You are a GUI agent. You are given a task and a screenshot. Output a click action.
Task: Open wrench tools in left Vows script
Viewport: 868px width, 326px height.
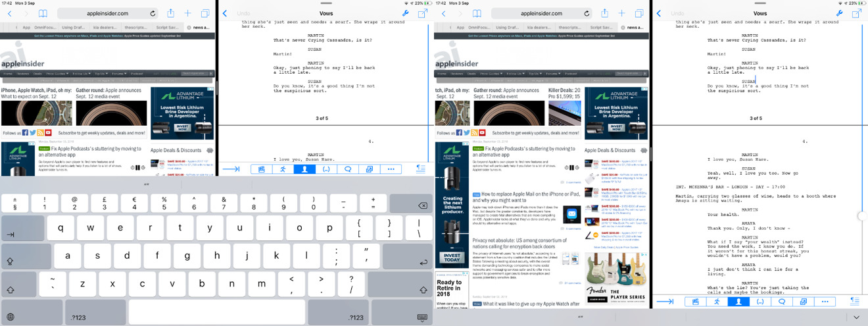pyautogui.click(x=405, y=13)
